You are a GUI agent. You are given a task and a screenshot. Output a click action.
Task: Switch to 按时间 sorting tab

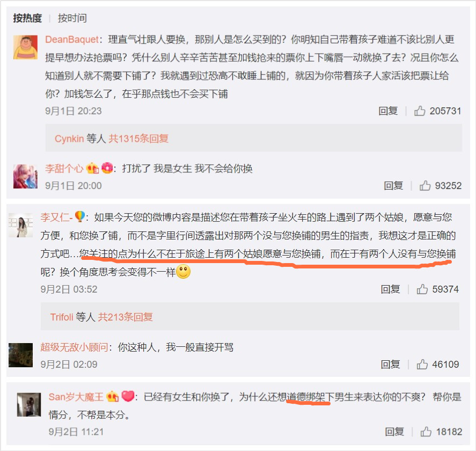click(72, 18)
